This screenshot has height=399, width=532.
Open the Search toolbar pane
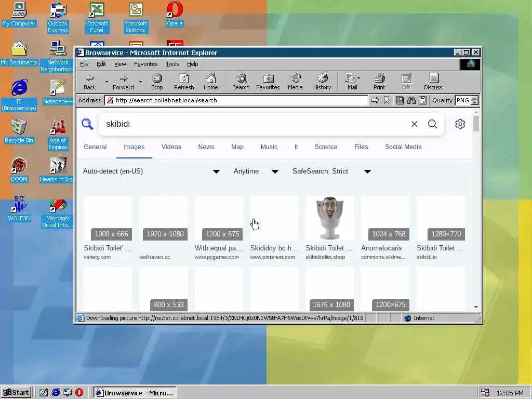click(x=241, y=82)
